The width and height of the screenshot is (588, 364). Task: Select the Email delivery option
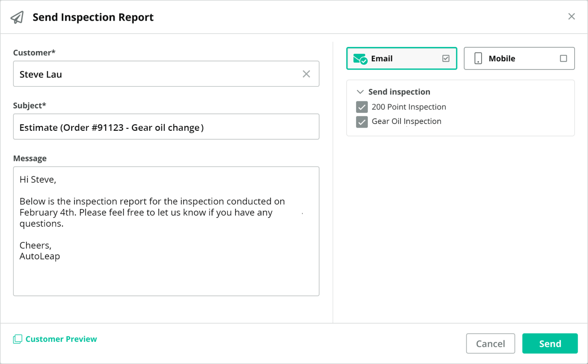tap(401, 58)
